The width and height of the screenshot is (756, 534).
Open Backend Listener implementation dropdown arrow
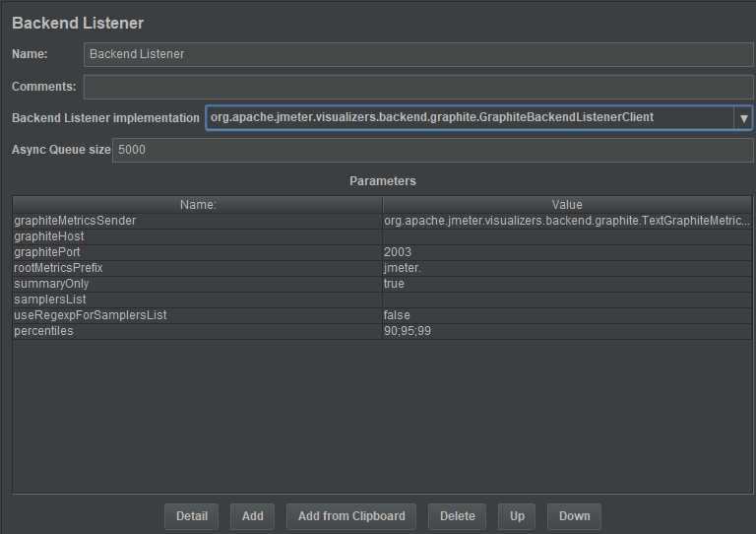click(743, 117)
